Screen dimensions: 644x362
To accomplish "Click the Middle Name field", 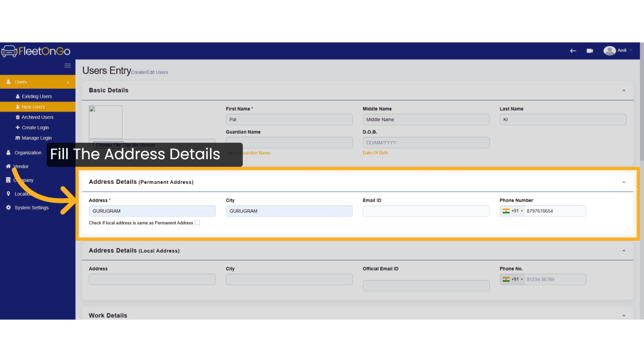I will pyautogui.click(x=426, y=119).
